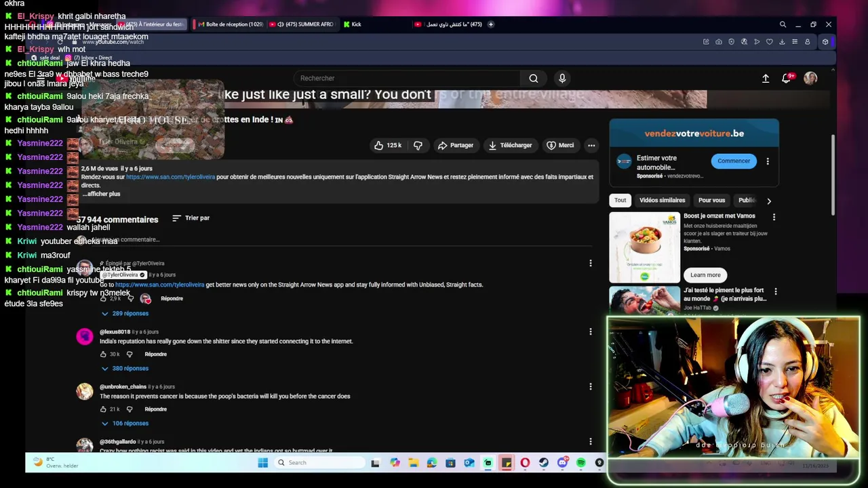The image size is (868, 488).
Task: Open the Trier par sort dropdown
Action: pyautogui.click(x=191, y=218)
